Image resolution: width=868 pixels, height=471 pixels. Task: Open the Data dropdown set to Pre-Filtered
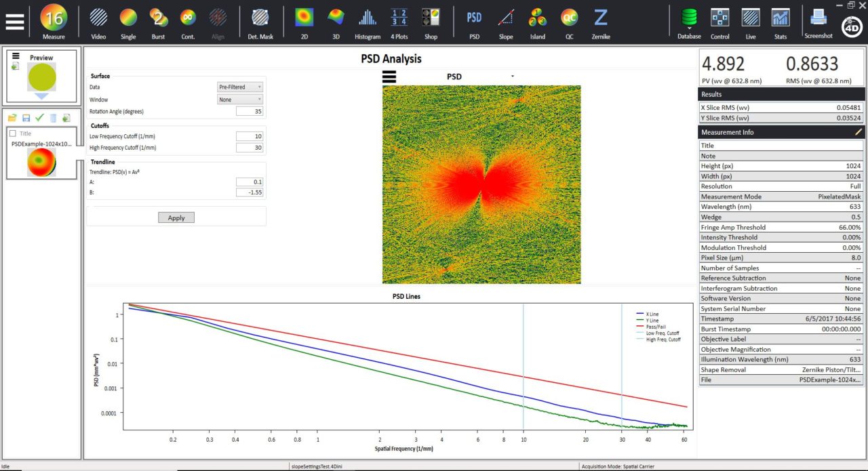click(x=240, y=87)
